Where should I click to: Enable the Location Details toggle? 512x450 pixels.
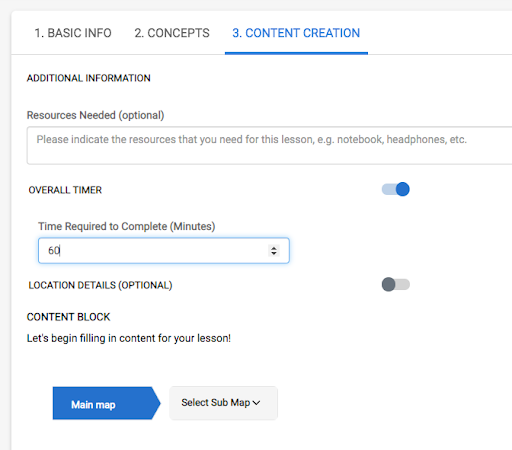(x=396, y=285)
